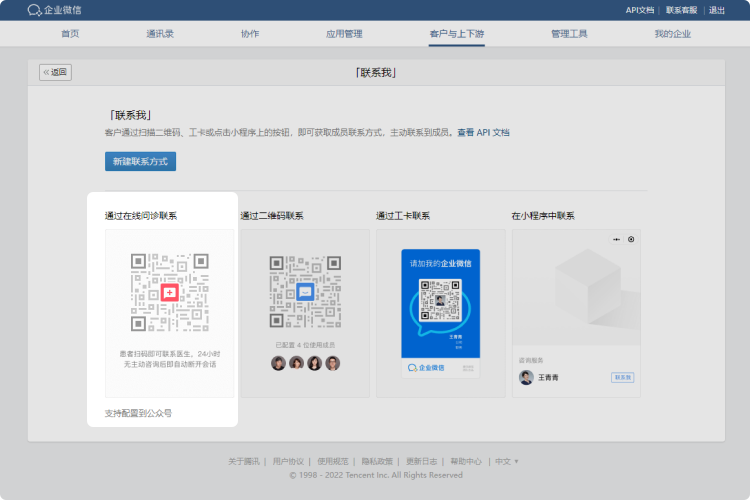This screenshot has width=750, height=500.
Task: Click the red medical cross icon in QR code
Action: tap(170, 292)
